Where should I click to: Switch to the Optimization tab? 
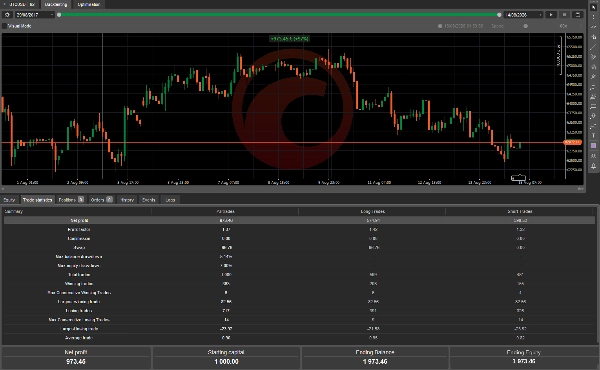88,4
